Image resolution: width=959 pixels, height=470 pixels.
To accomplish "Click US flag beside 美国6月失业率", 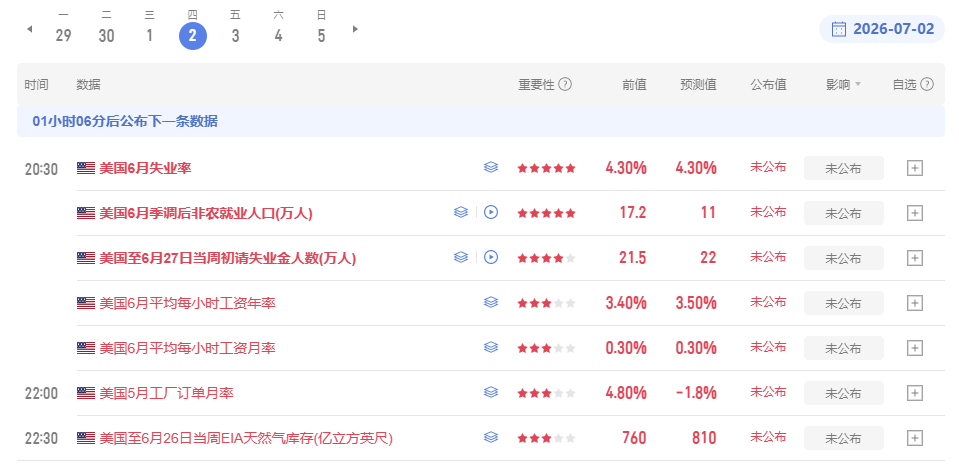I will pos(86,168).
